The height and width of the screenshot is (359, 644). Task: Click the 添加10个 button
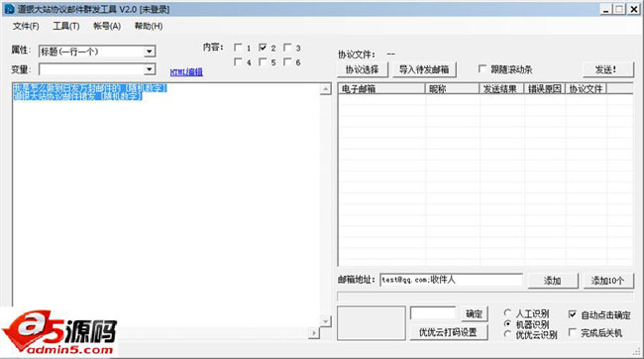coord(608,281)
